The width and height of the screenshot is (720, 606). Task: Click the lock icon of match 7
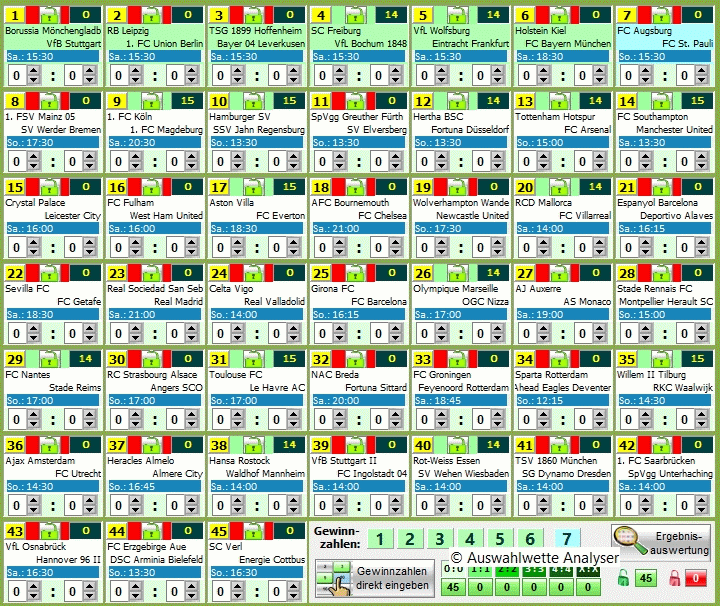(x=661, y=15)
